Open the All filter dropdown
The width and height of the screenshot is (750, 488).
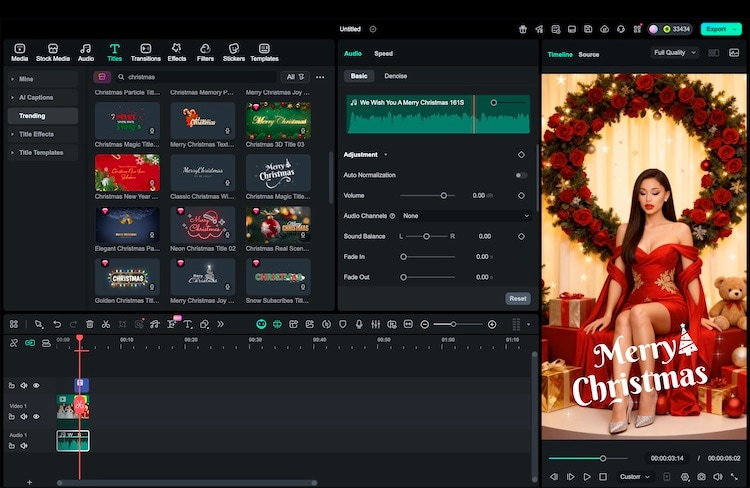click(295, 77)
